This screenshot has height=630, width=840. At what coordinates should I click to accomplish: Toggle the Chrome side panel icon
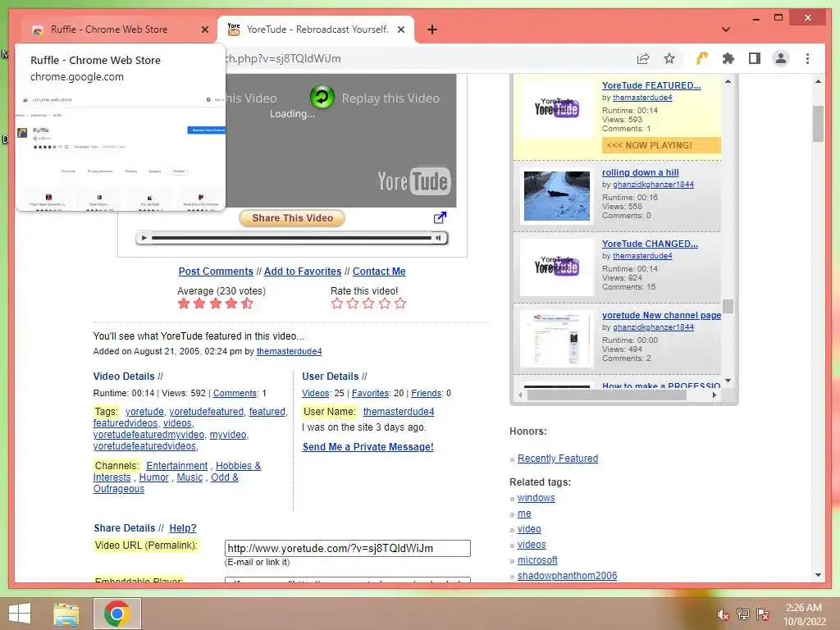[x=755, y=58]
